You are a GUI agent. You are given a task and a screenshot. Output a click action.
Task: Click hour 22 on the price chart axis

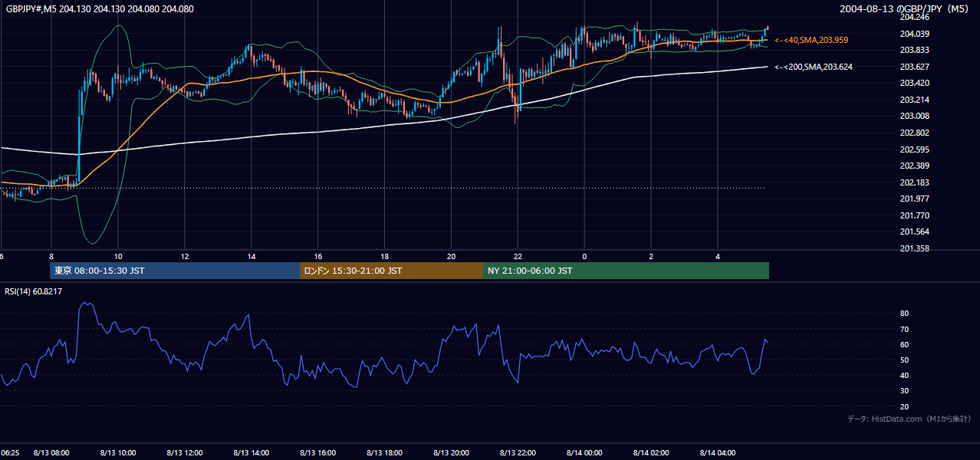tap(518, 256)
